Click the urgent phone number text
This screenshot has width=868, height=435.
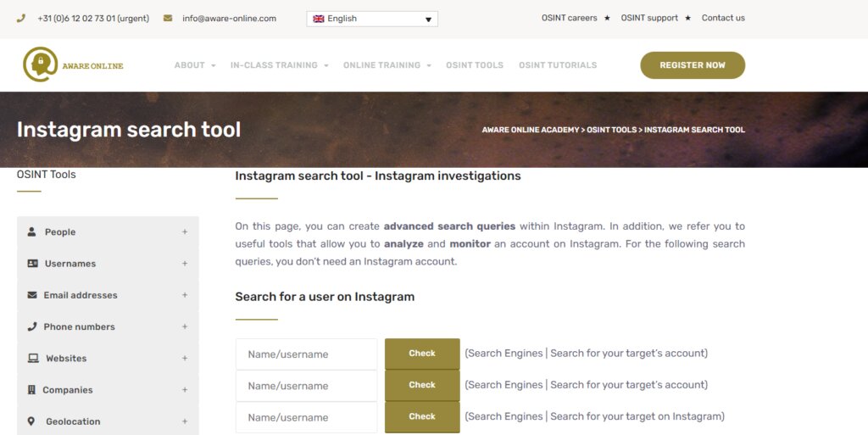(93, 19)
